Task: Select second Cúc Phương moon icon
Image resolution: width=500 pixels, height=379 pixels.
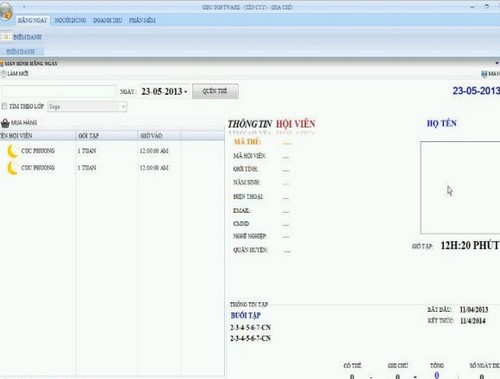Action: click(x=13, y=168)
